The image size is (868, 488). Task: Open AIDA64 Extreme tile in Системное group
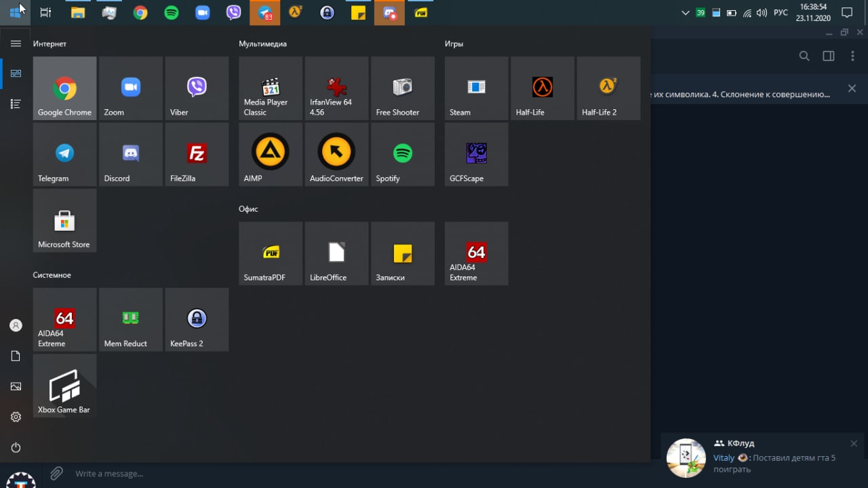64,320
